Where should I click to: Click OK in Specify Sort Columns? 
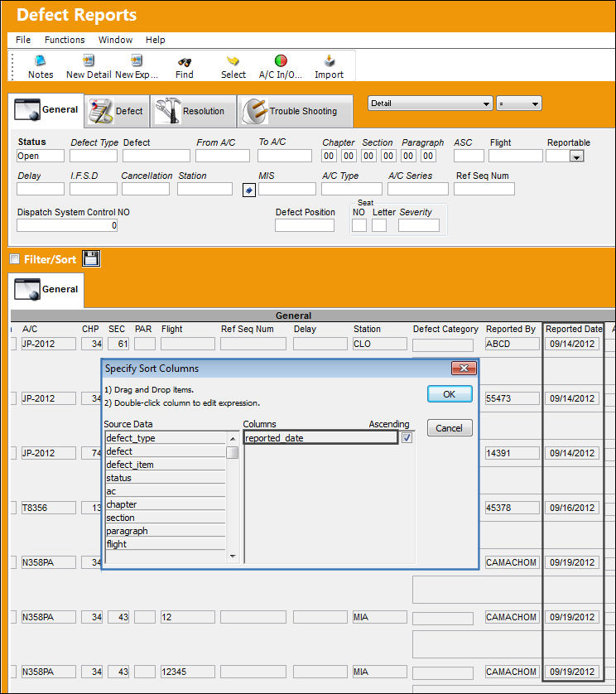tap(450, 394)
